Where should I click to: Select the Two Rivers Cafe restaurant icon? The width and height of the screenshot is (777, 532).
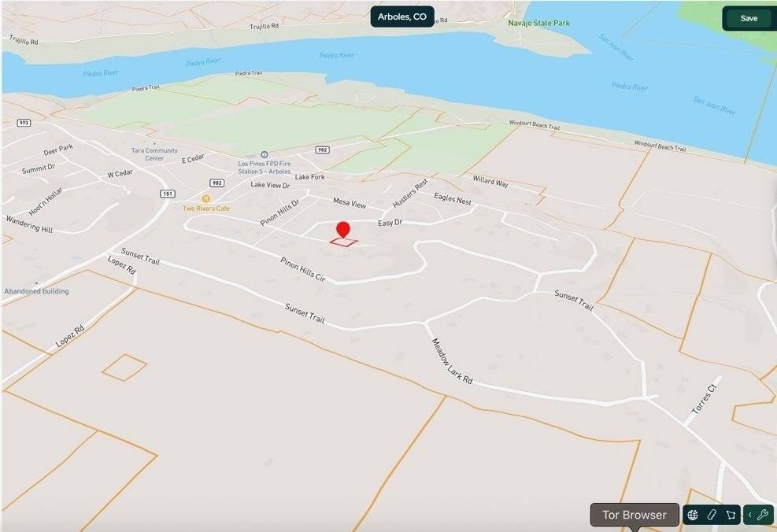(205, 198)
